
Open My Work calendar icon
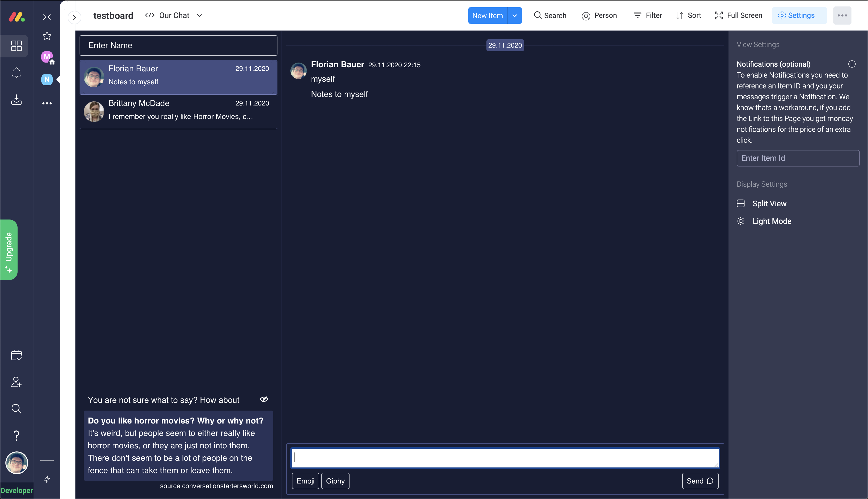16,355
